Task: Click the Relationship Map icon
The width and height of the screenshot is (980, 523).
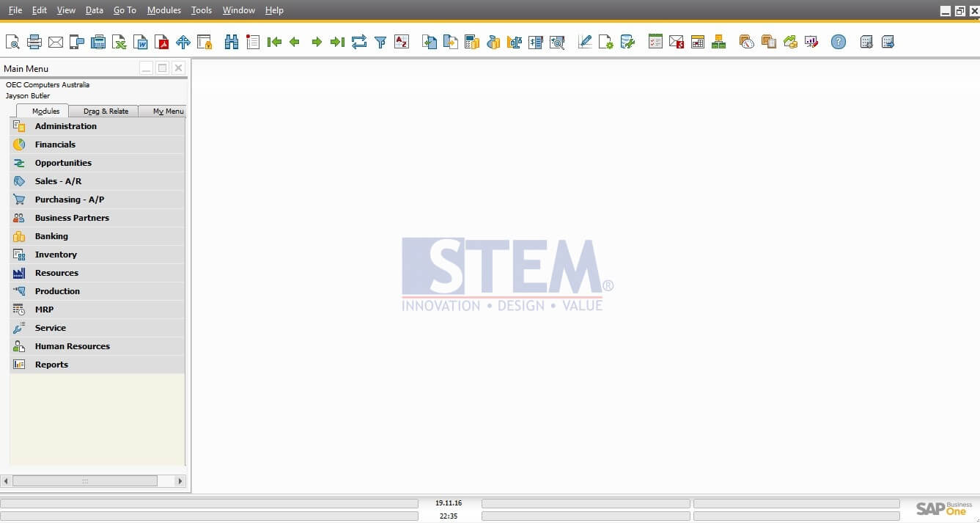Action: (x=719, y=42)
